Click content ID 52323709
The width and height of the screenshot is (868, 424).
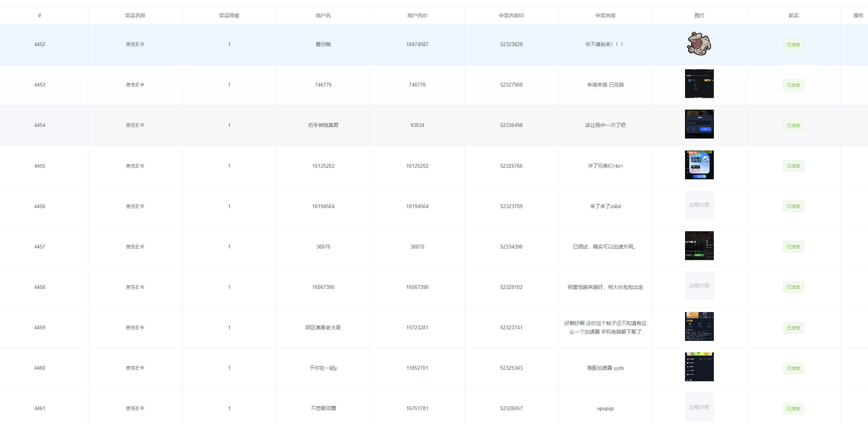pos(511,206)
